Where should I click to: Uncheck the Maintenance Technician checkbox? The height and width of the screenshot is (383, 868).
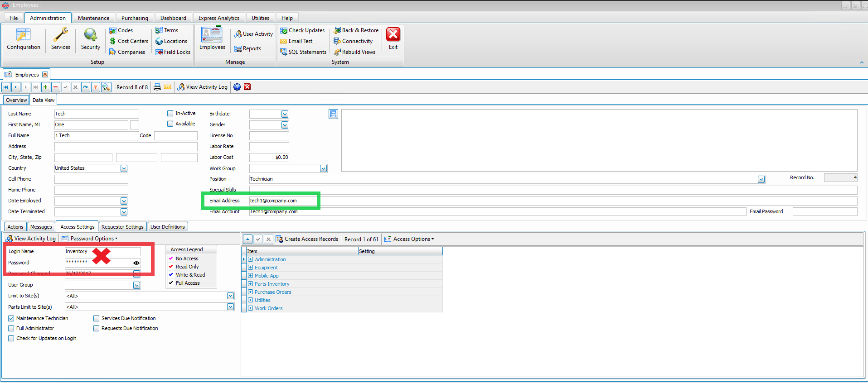(11, 319)
